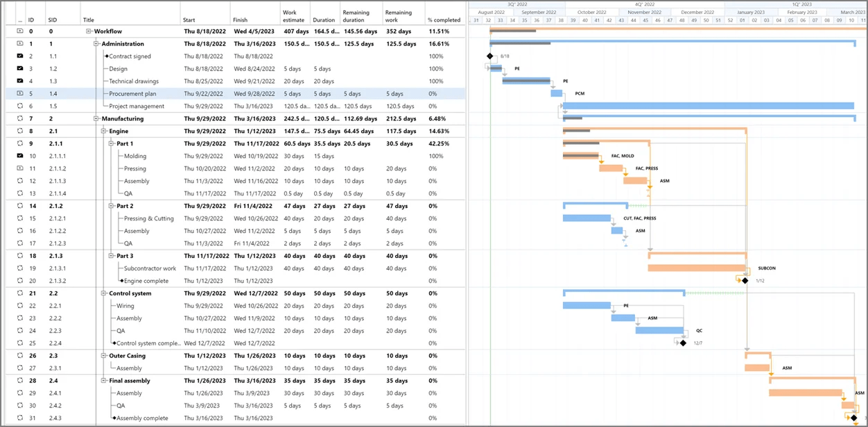Collapse the Part 1 node
The width and height of the screenshot is (868, 427).
(x=112, y=143)
